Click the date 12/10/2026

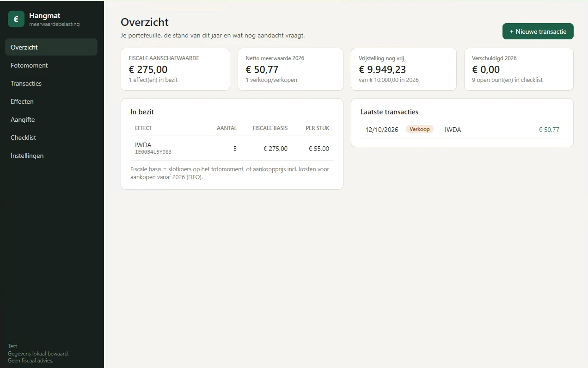point(382,130)
